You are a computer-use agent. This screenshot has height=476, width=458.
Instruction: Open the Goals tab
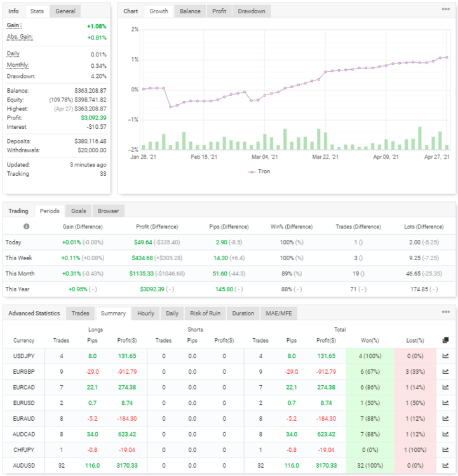click(x=78, y=211)
